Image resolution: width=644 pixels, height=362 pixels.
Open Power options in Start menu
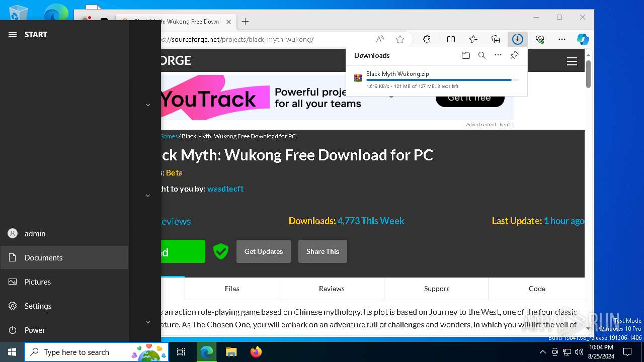coord(64,330)
